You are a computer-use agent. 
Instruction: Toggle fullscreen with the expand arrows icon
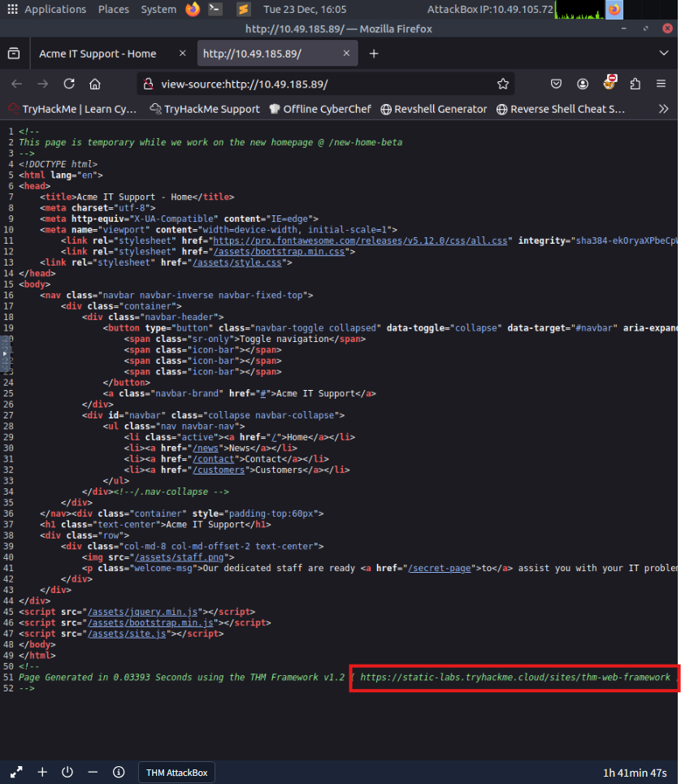pyautogui.click(x=16, y=772)
